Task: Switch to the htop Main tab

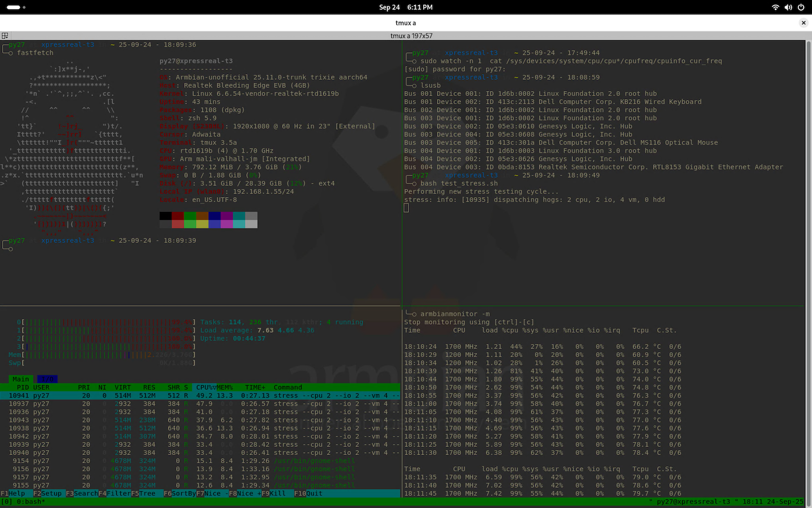Action: point(21,379)
